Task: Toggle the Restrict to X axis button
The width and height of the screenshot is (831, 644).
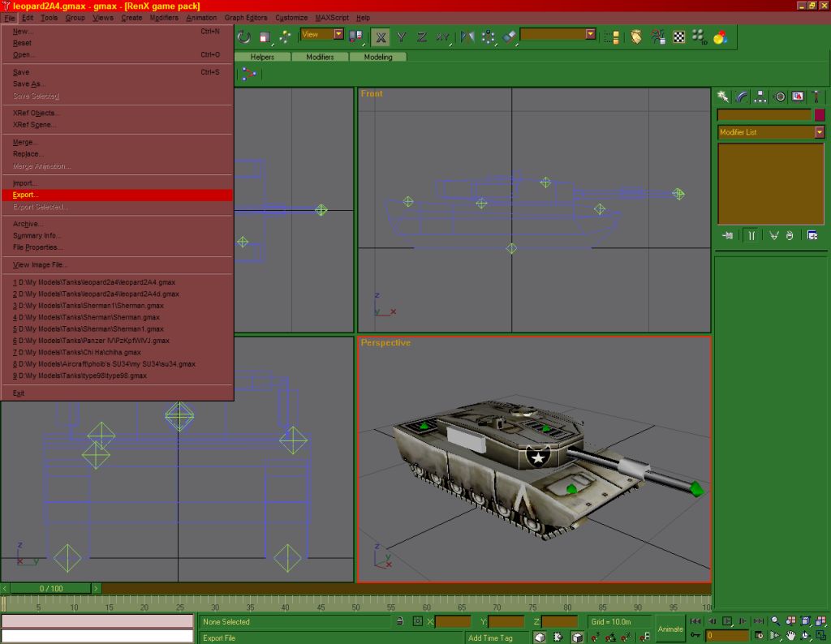Action: click(380, 36)
